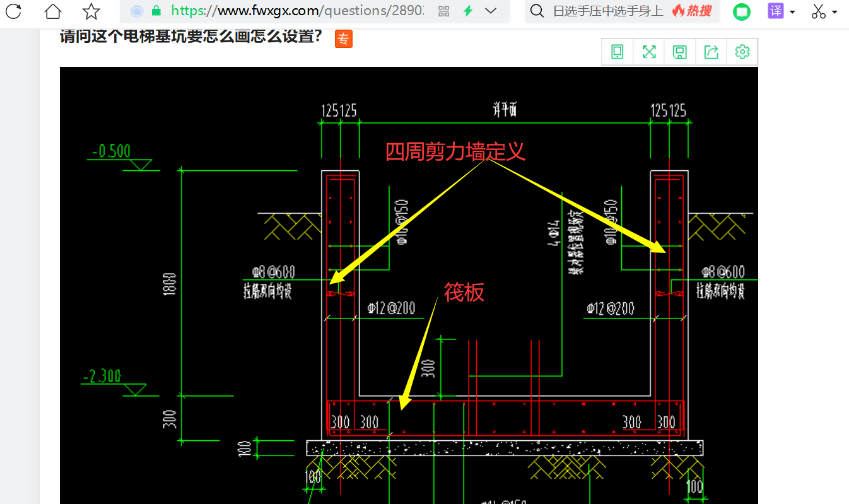
Task: Click the green lightning speed-mode icon
Action: point(468,11)
